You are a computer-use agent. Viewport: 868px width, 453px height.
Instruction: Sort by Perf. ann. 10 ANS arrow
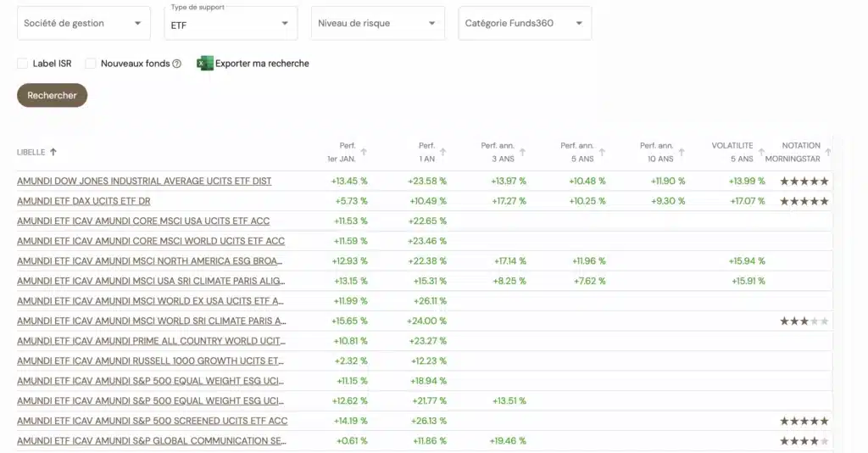coord(682,152)
